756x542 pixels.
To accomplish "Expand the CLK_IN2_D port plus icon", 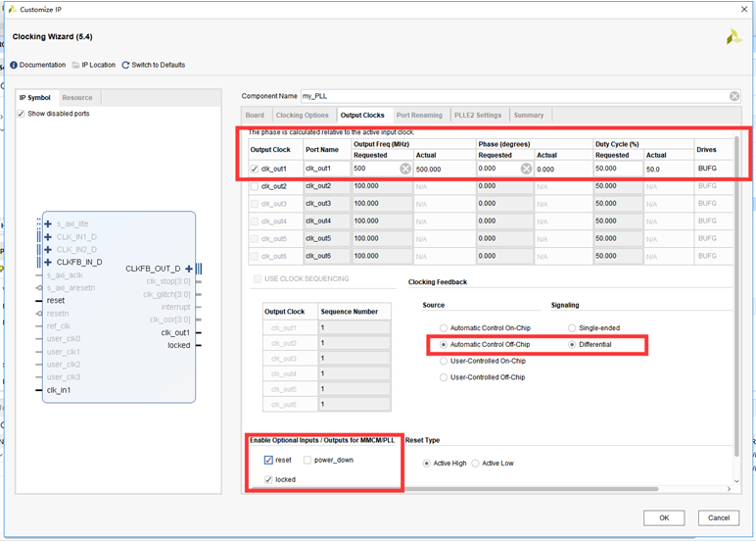I will 48,250.
